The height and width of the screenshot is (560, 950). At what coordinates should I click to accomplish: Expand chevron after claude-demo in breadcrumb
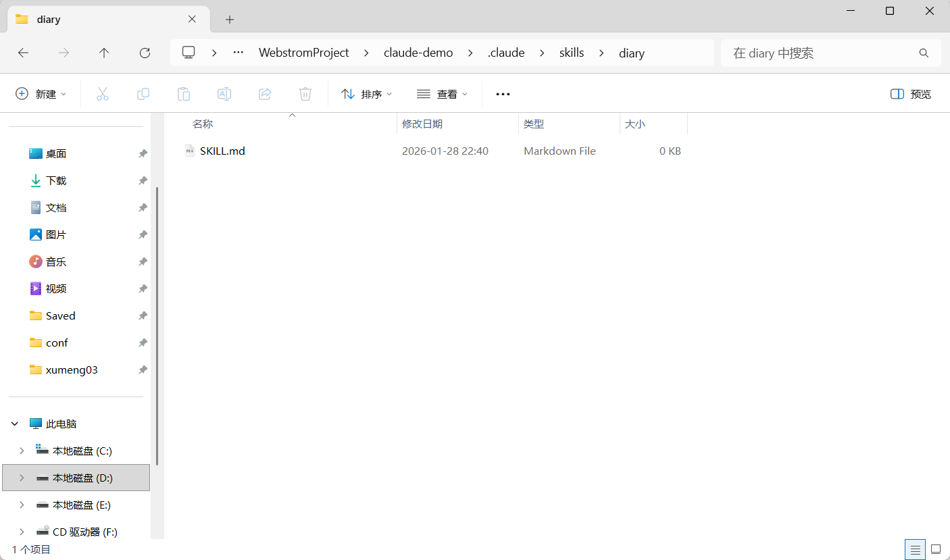coord(471,53)
